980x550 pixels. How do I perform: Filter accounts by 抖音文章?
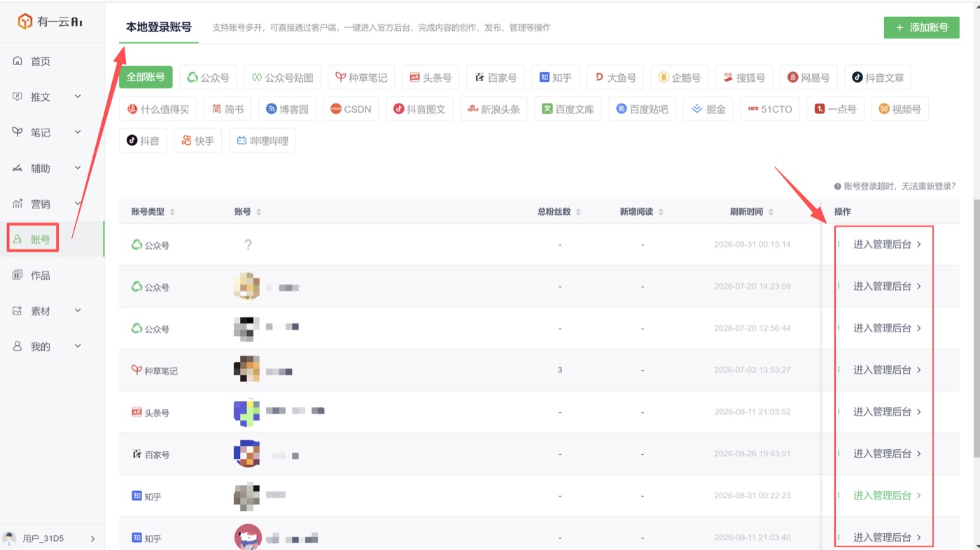tap(878, 78)
